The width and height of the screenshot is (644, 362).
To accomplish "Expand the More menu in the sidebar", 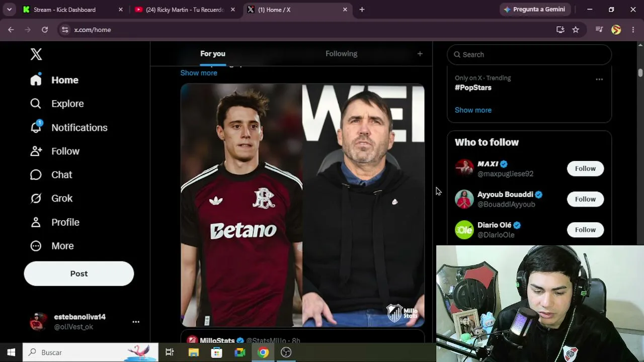I will pos(52,246).
